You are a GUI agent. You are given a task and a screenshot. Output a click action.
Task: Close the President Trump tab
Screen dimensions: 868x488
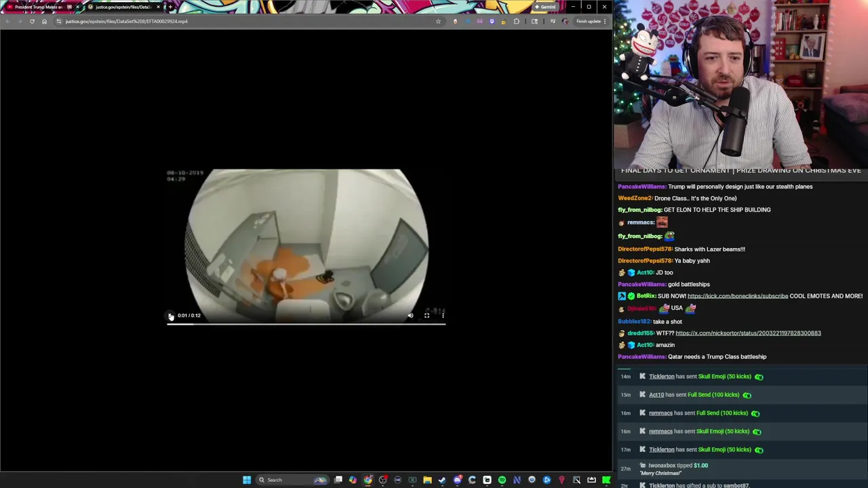click(77, 7)
